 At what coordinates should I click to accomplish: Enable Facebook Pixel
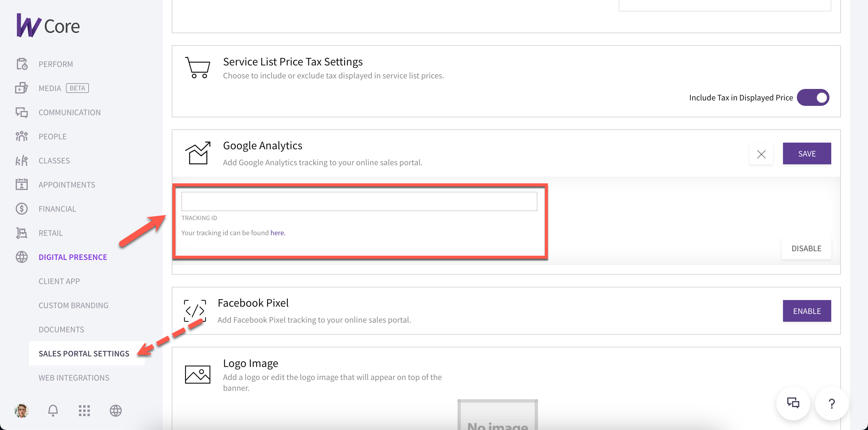point(807,311)
